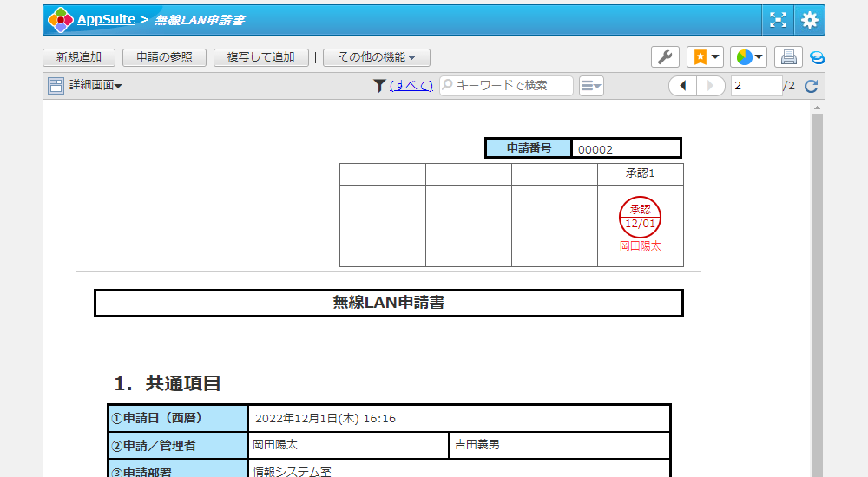Click the filter funnel icon
Image resolution: width=868 pixels, height=477 pixels.
coord(379,86)
